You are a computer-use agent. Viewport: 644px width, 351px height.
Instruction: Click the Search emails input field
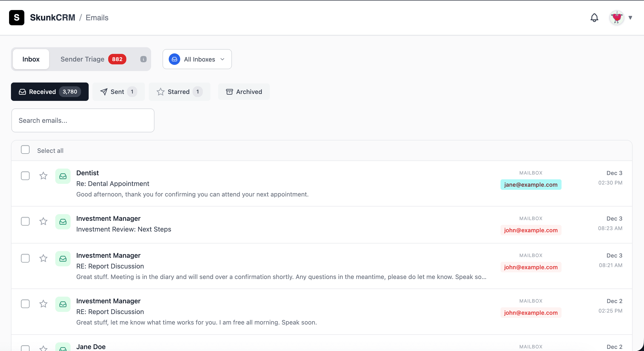tap(83, 120)
